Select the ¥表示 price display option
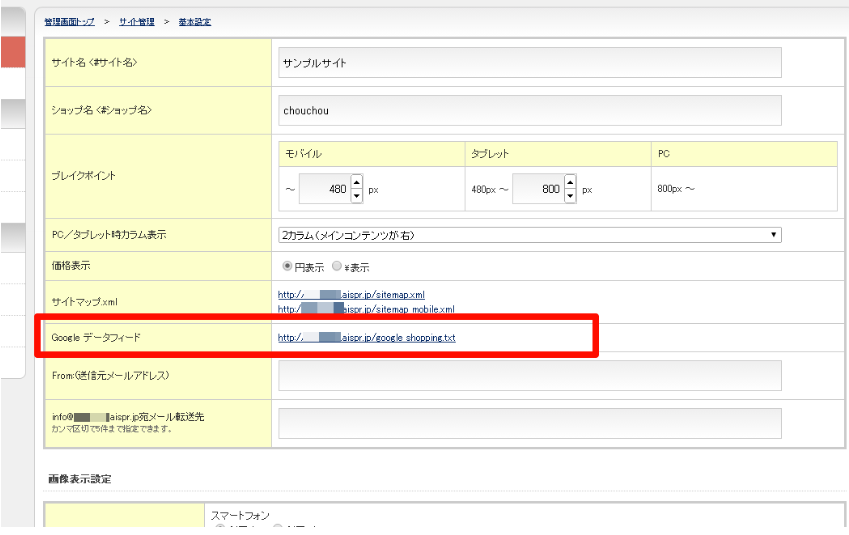This screenshot has width=849, height=535. click(337, 267)
